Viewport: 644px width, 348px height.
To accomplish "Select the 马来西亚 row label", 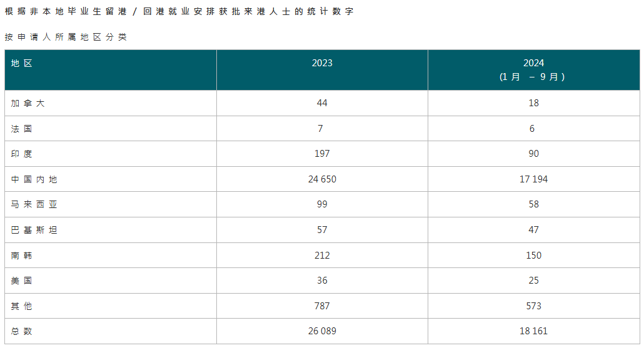I will tap(34, 204).
